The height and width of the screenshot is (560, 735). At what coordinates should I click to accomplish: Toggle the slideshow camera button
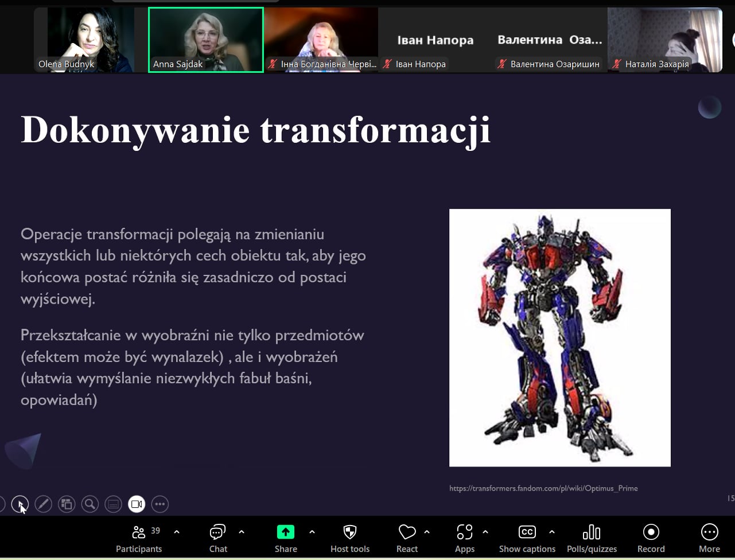click(137, 504)
